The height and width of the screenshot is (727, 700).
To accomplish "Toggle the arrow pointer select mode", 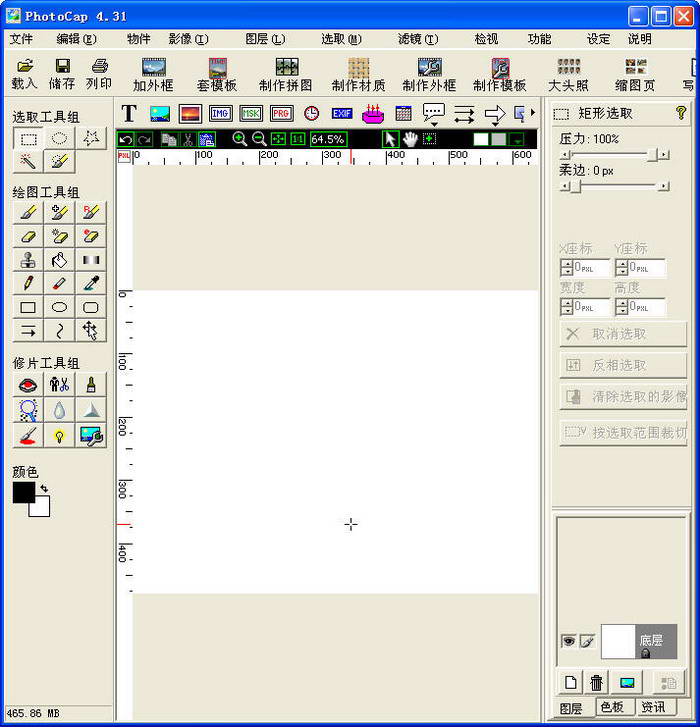I will point(391,139).
